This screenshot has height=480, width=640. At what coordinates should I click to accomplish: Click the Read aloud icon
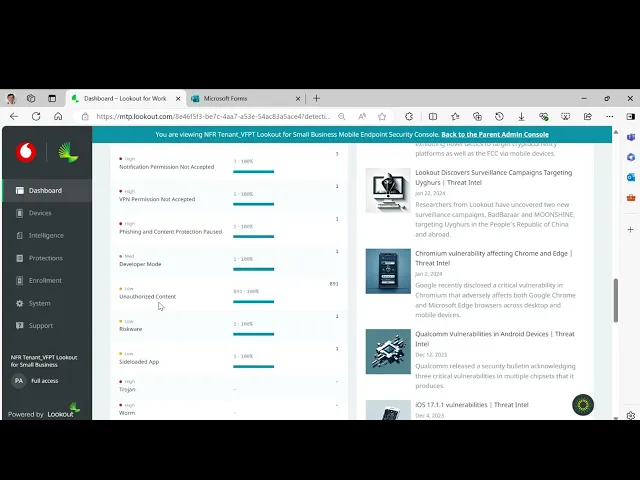point(362,117)
